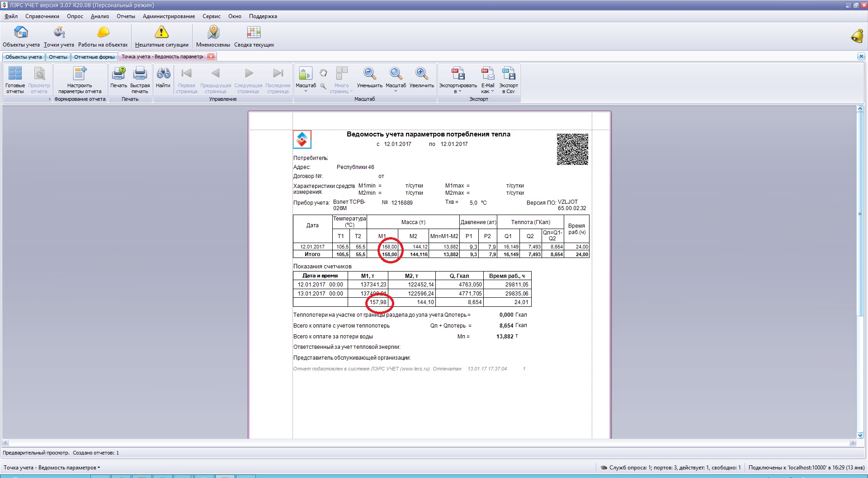Screen dimensions: 868x478
Task: Select the hand pan tool
Action: point(323,73)
